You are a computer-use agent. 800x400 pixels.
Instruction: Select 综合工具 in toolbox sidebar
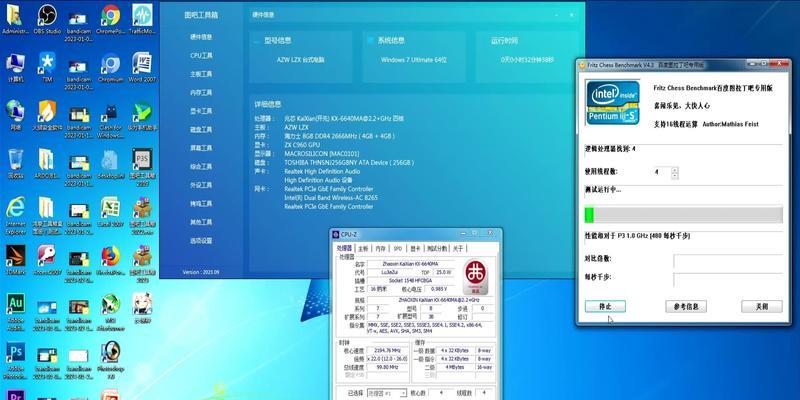pyautogui.click(x=201, y=166)
